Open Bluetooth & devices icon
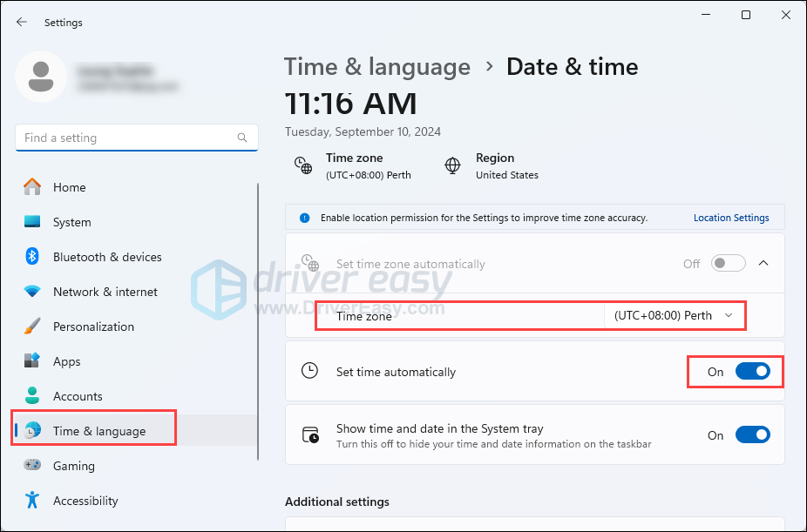 (x=32, y=256)
